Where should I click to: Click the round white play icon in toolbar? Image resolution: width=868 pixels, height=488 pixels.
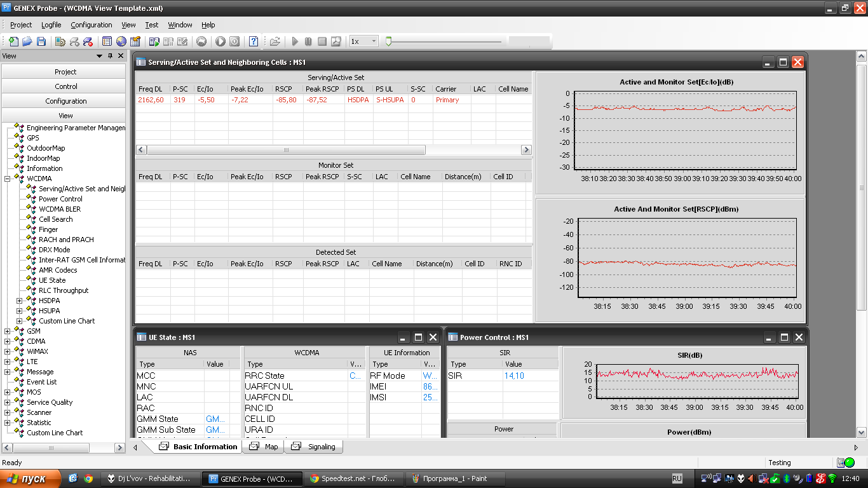220,41
